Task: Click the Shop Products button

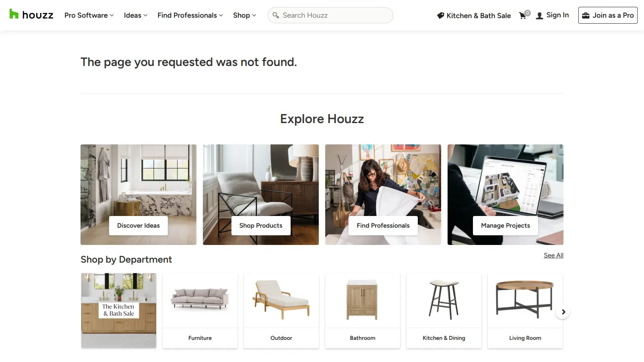Action: [260, 225]
